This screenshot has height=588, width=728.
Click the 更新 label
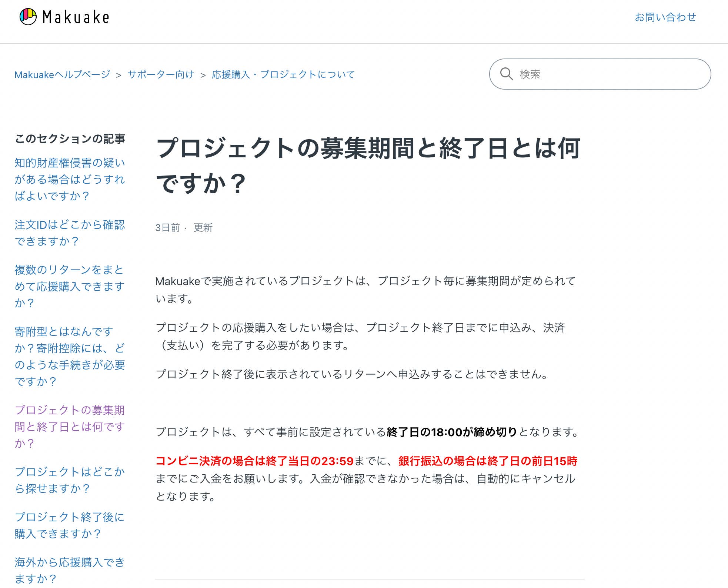(x=203, y=227)
